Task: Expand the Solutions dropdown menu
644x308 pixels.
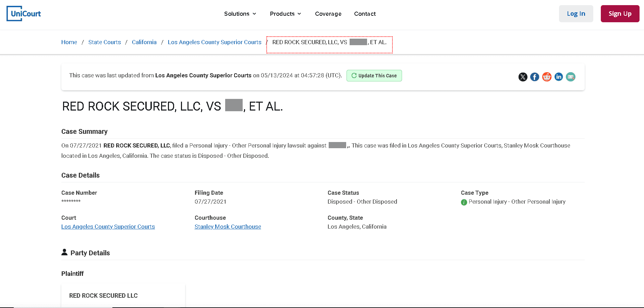Action: 240,14
